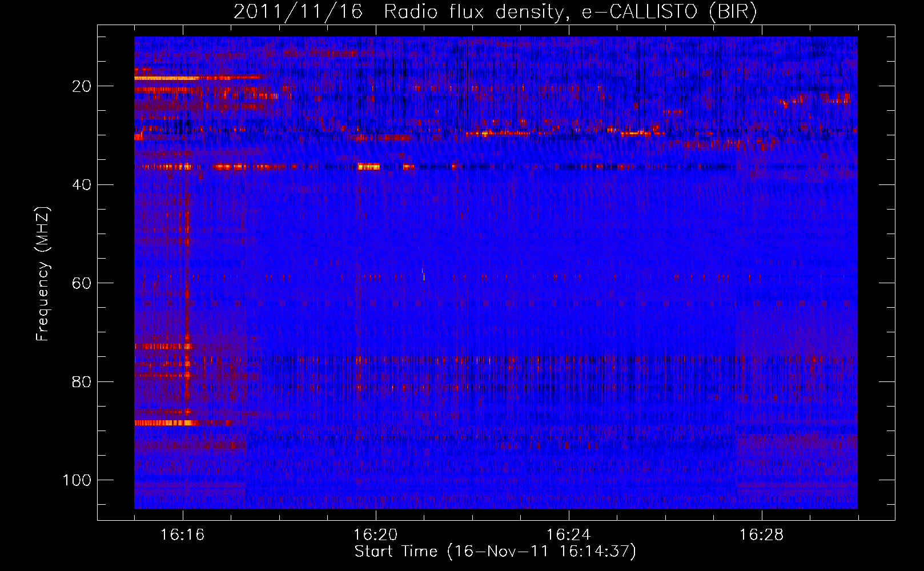Click the frequency tick label '80'

[x=82, y=381]
